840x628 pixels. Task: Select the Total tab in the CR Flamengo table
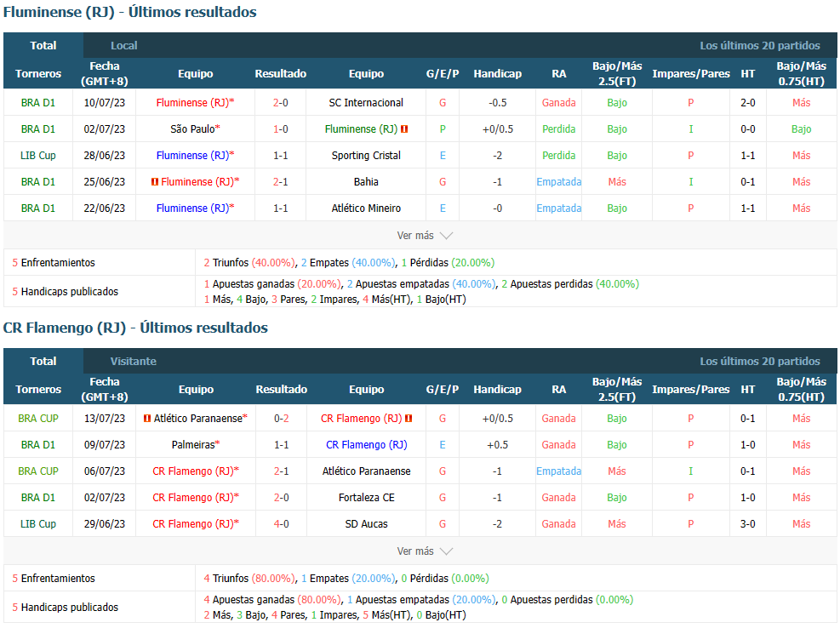43,361
